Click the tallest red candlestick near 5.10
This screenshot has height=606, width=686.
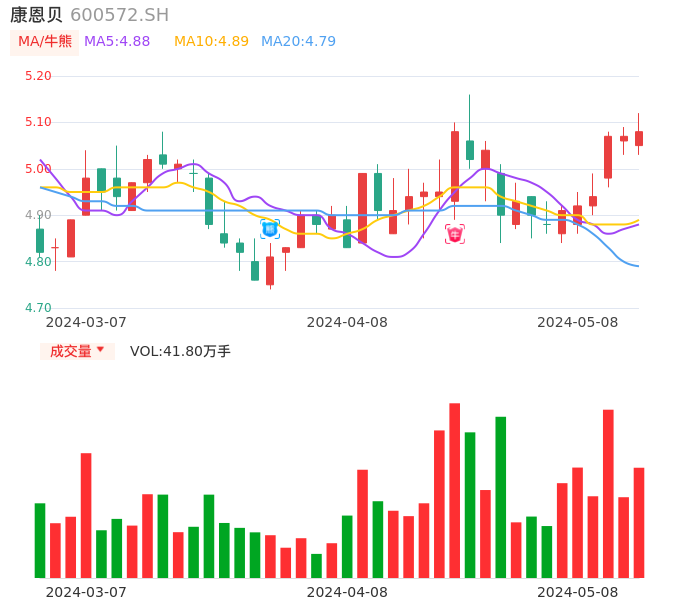point(455,166)
